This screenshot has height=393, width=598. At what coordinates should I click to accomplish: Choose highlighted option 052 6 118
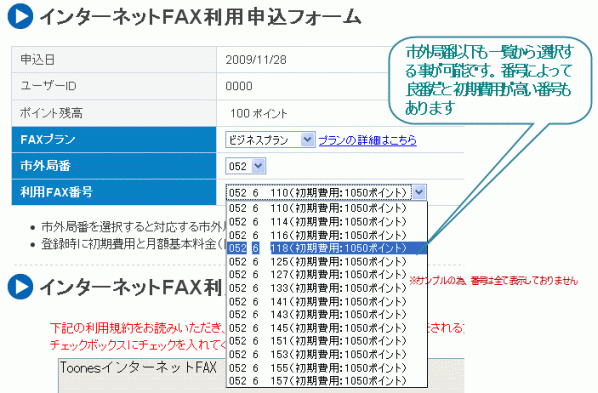tap(327, 248)
